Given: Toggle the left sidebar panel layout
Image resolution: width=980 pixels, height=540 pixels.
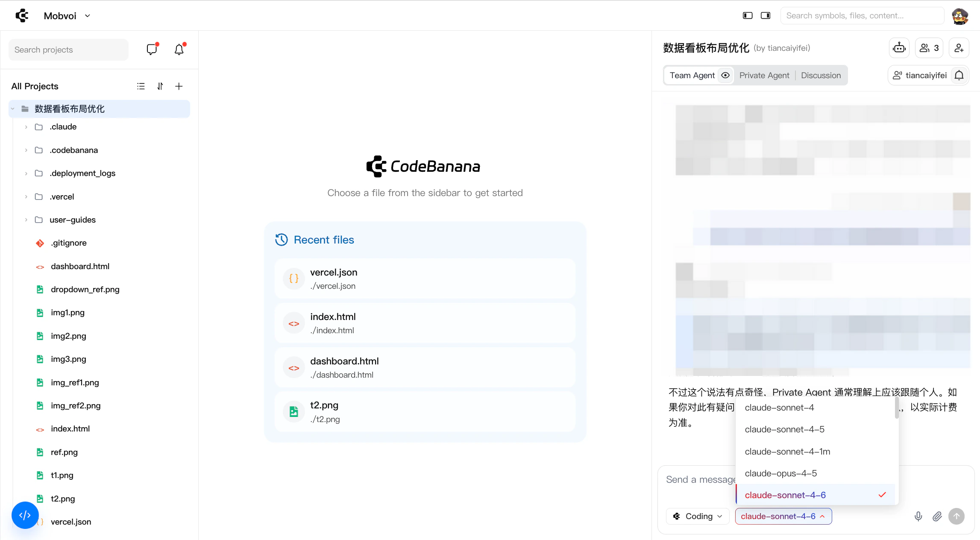Looking at the screenshot, I should [x=747, y=15].
